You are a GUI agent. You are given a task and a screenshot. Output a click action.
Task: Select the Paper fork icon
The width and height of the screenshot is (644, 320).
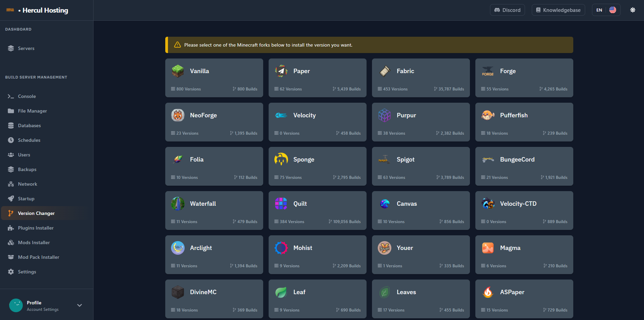click(281, 71)
